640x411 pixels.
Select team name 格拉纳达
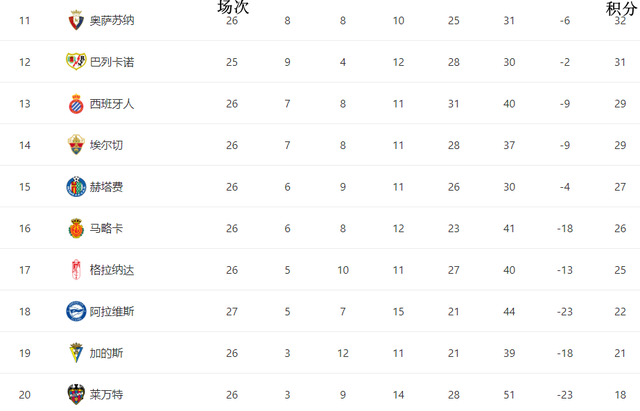[112, 270]
